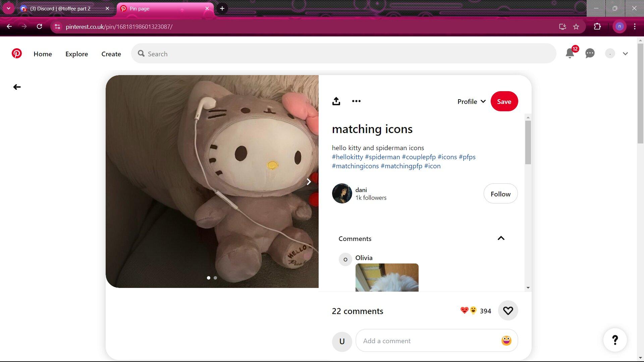Open the Profile board dropdown
This screenshot has height=362, width=644.
(471, 102)
